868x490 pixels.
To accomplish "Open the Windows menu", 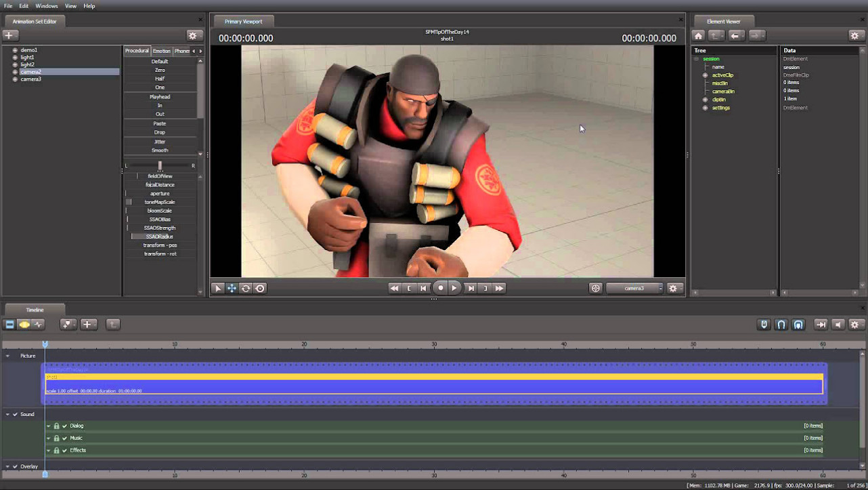I will click(x=47, y=6).
